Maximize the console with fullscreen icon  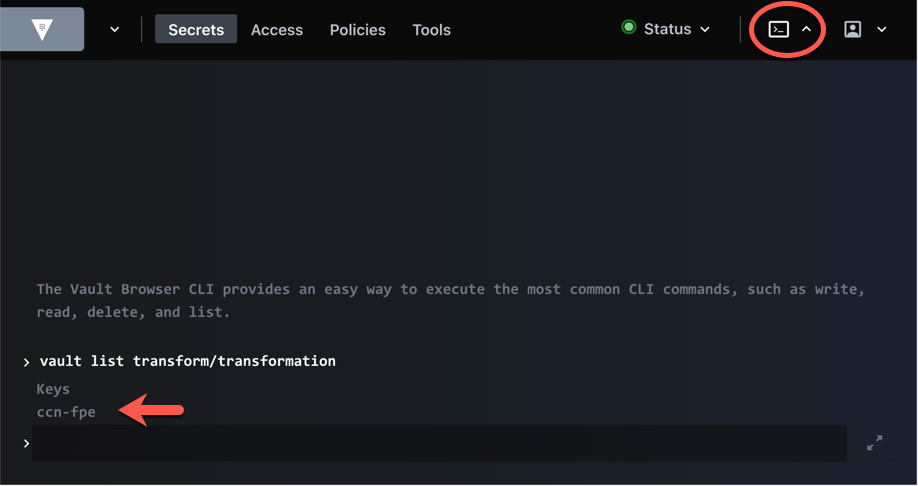click(x=874, y=443)
